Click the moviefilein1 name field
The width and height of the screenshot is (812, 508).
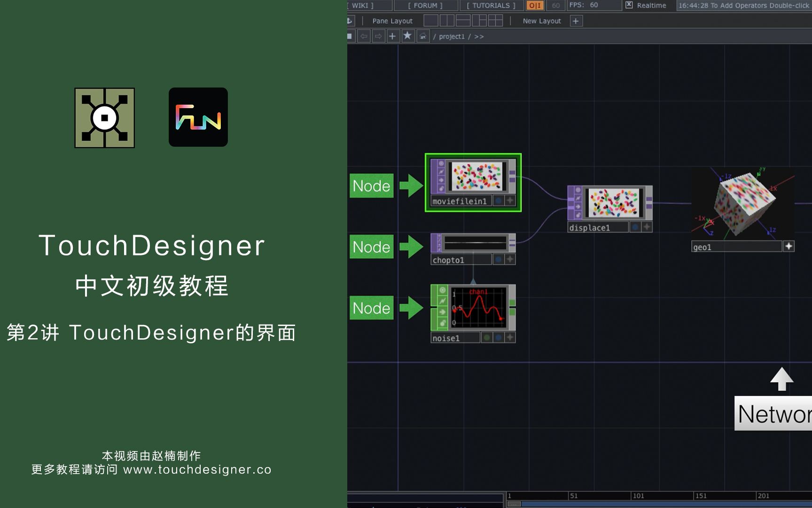point(459,201)
